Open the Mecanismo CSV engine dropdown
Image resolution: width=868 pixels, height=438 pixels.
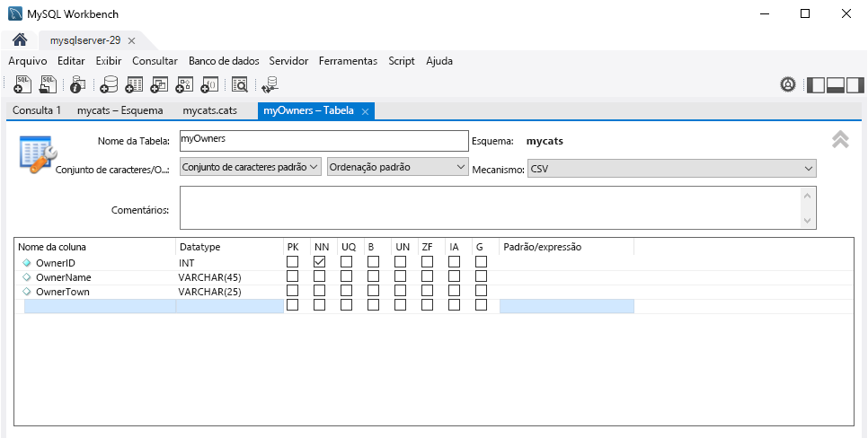pyautogui.click(x=672, y=169)
